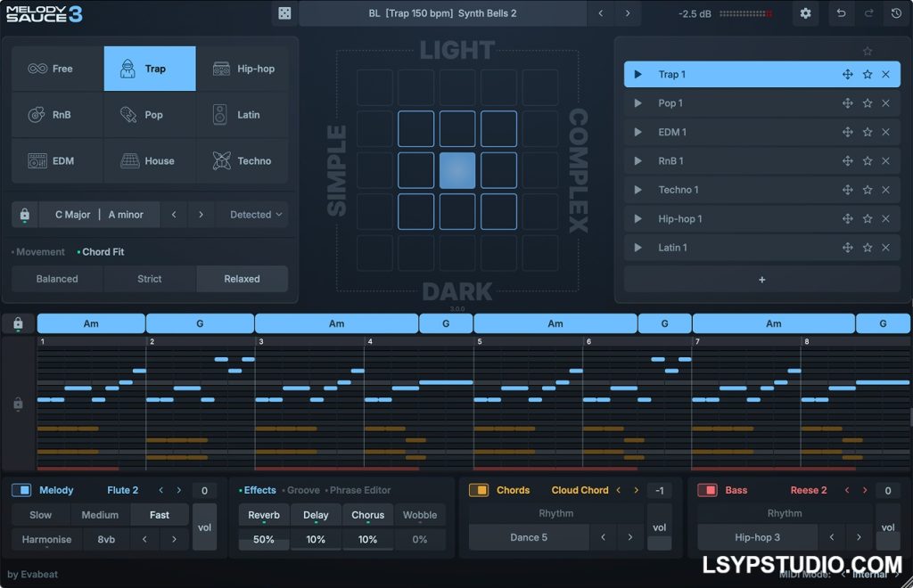Enable the Reverb effect
The image size is (913, 588).
pyautogui.click(x=264, y=515)
